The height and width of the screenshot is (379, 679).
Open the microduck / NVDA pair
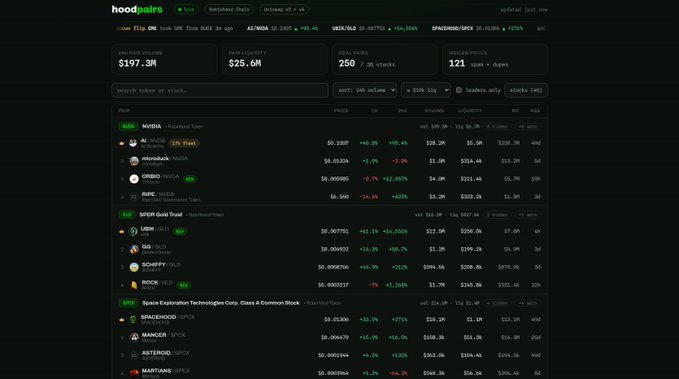(x=329, y=161)
